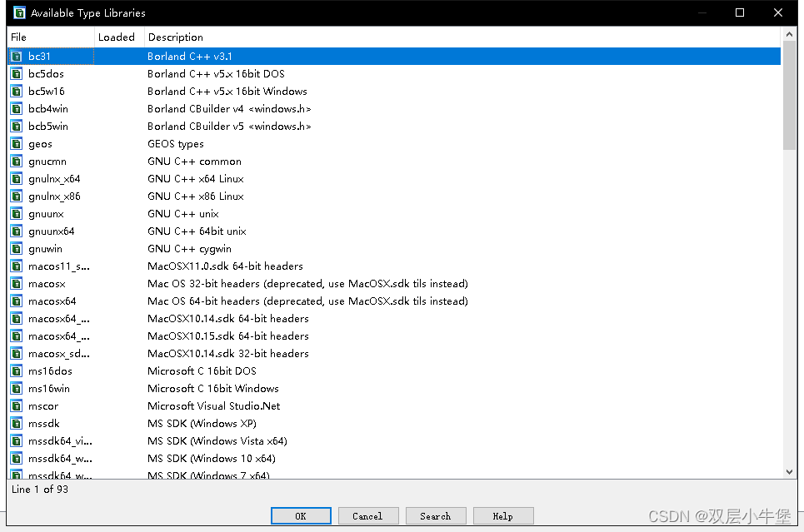The height and width of the screenshot is (532, 804).
Task: Select 'GNU C++ 64bit unix' row
Action: tap(394, 231)
